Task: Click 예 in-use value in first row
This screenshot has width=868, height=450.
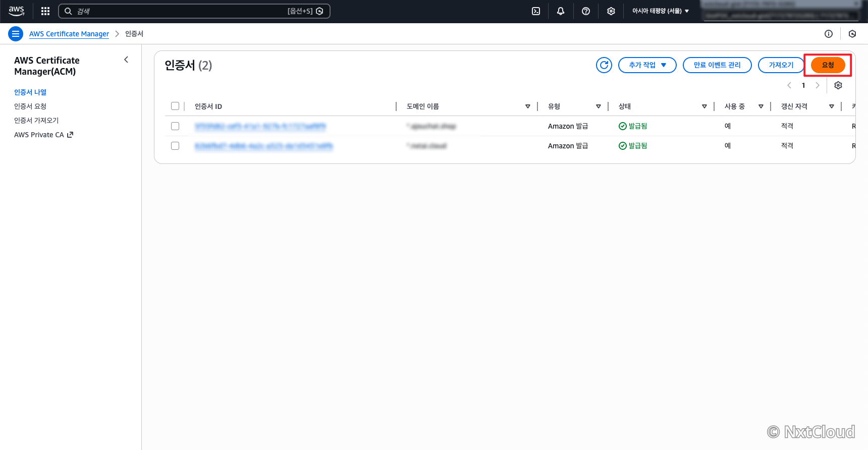Action: 728,126
